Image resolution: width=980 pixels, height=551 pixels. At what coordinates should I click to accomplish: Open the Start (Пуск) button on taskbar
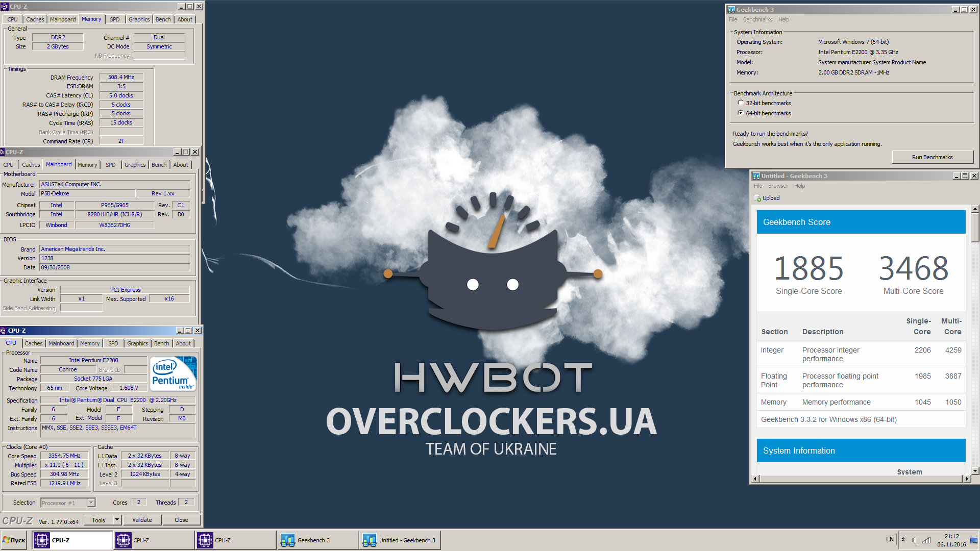(14, 540)
